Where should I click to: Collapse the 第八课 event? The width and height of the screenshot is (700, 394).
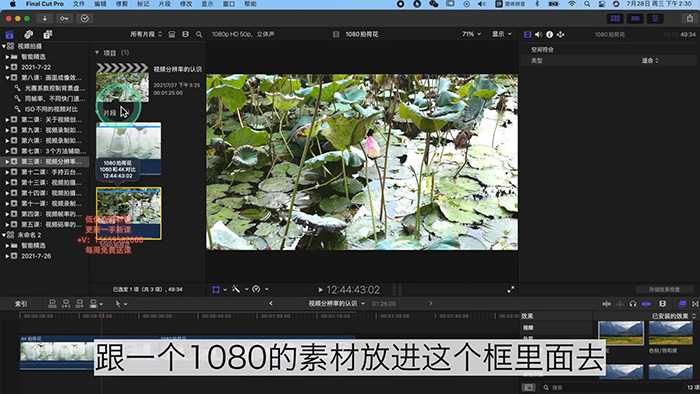[x=7, y=78]
